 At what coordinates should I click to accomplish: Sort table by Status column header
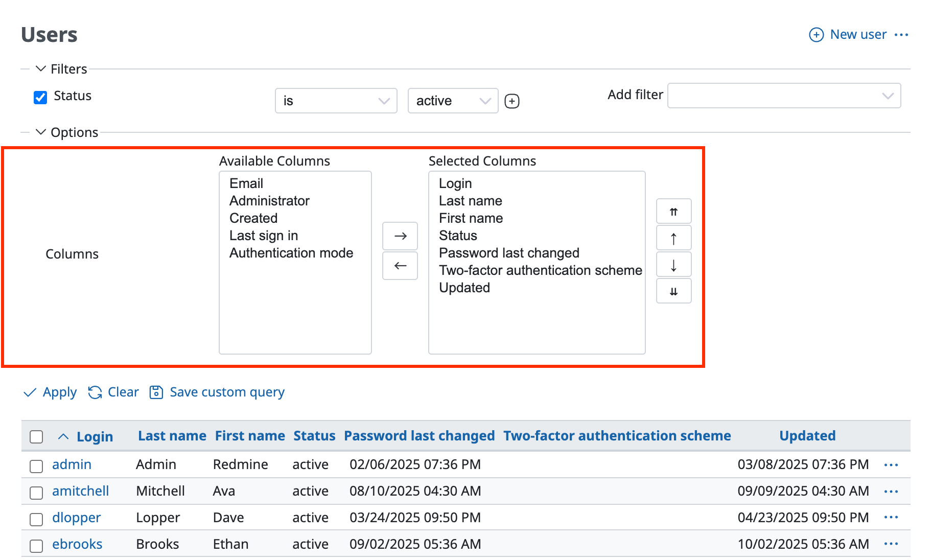coord(314,436)
